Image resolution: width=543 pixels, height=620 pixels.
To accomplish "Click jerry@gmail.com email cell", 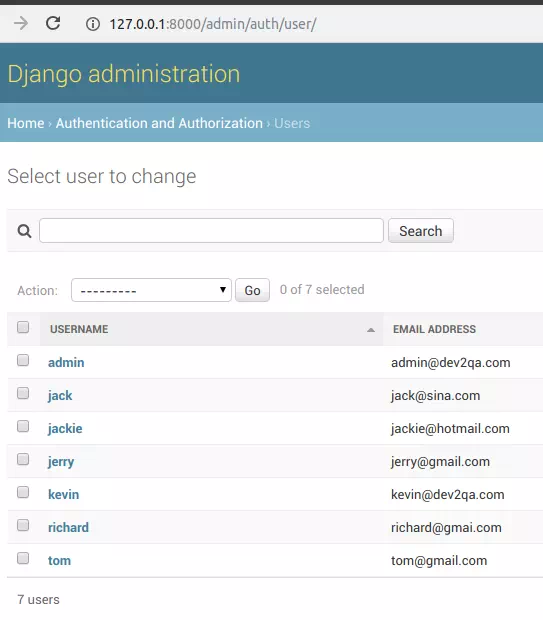I will coord(440,462).
